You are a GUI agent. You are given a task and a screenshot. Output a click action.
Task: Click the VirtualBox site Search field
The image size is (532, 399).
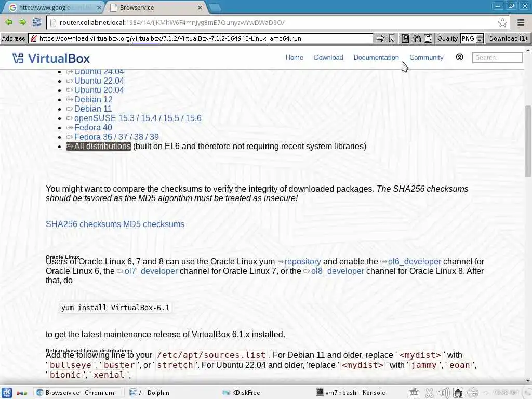click(x=497, y=57)
